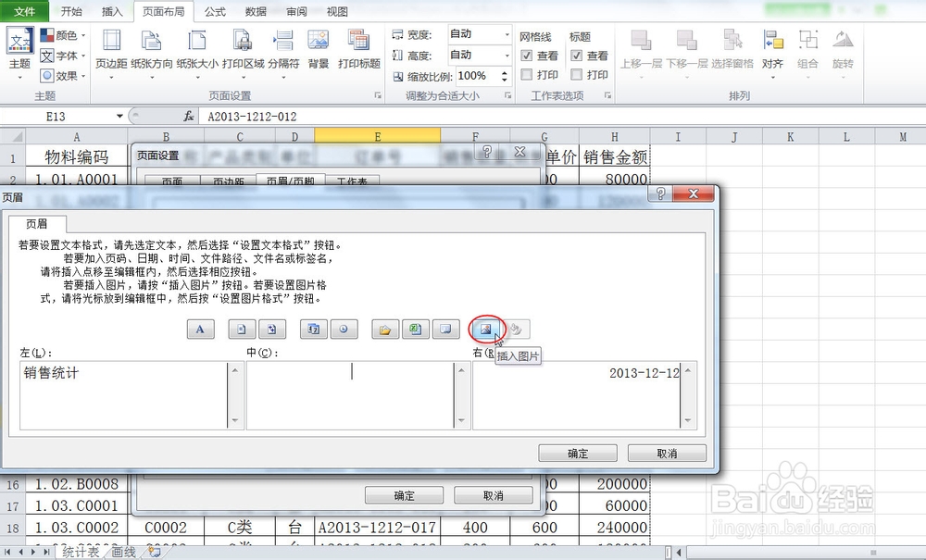Switch to the 统计表 sheet tab
This screenshot has height=560, width=926.
click(x=81, y=553)
